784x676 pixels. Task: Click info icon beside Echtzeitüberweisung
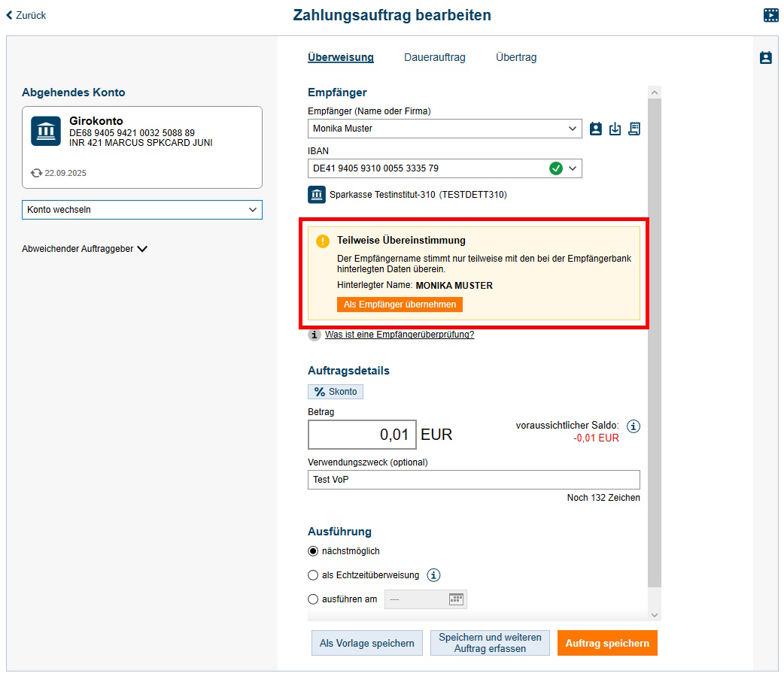[x=433, y=575]
